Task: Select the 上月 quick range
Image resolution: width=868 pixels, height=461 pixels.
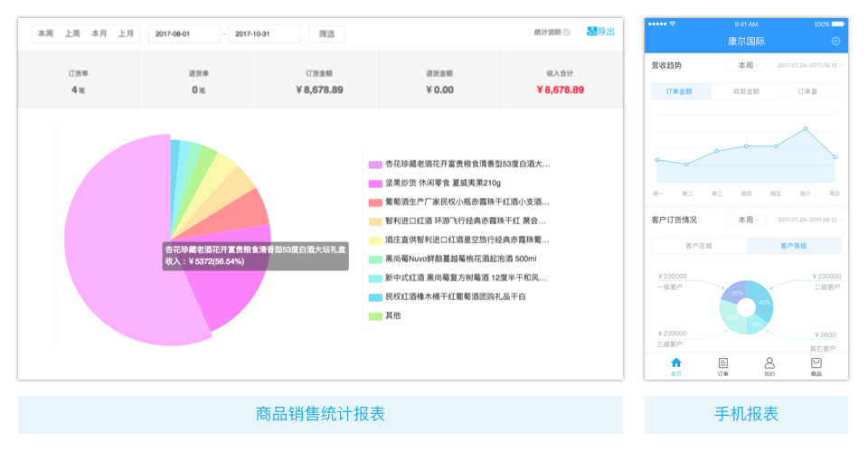Action: click(x=127, y=33)
